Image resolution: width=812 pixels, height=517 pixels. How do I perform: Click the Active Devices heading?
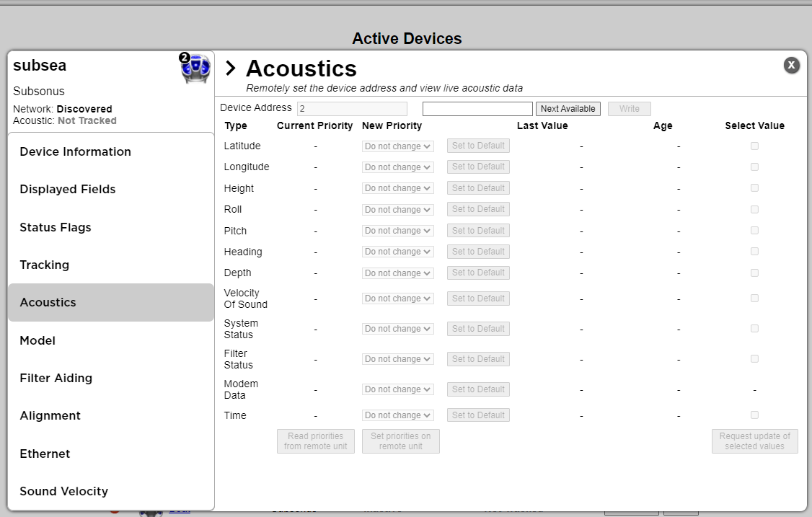[x=407, y=39]
